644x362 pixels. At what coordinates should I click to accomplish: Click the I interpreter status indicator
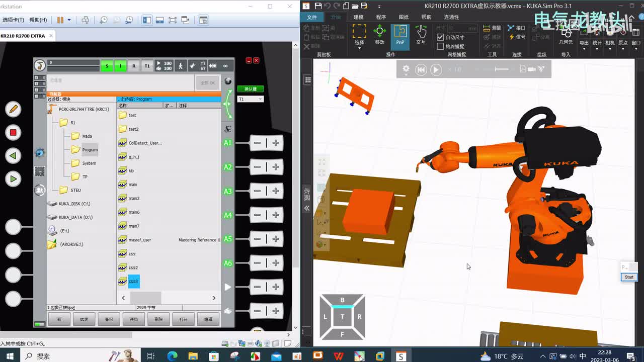[120, 66]
